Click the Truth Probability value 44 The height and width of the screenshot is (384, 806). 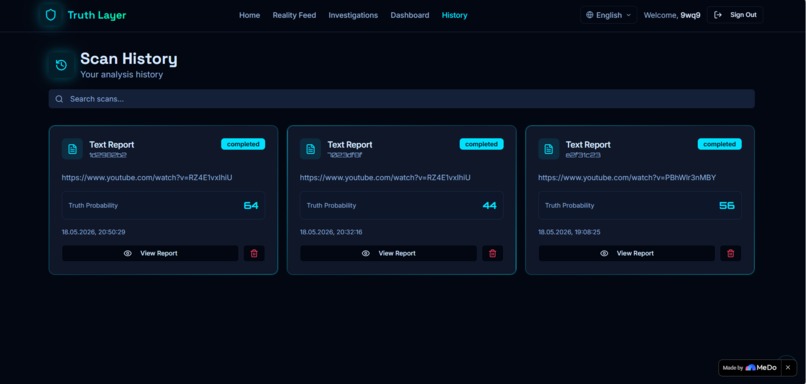point(489,206)
